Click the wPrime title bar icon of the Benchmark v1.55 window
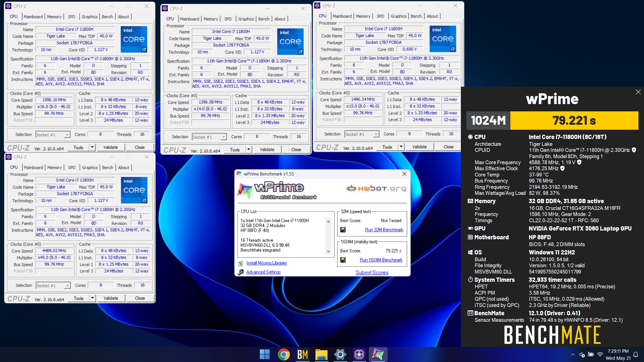 point(239,174)
